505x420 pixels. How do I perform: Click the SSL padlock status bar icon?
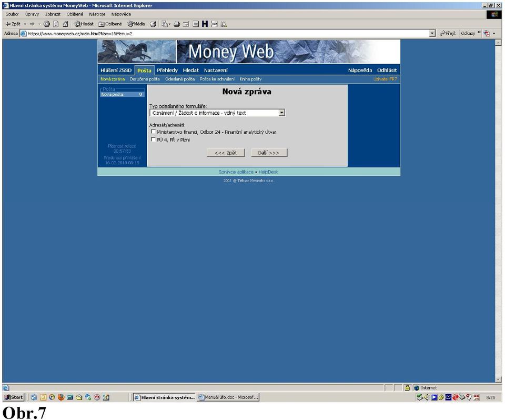[x=407, y=388]
